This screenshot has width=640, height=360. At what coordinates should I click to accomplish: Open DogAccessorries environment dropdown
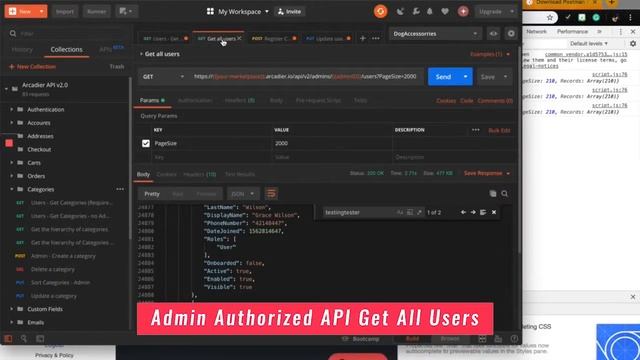click(435, 34)
